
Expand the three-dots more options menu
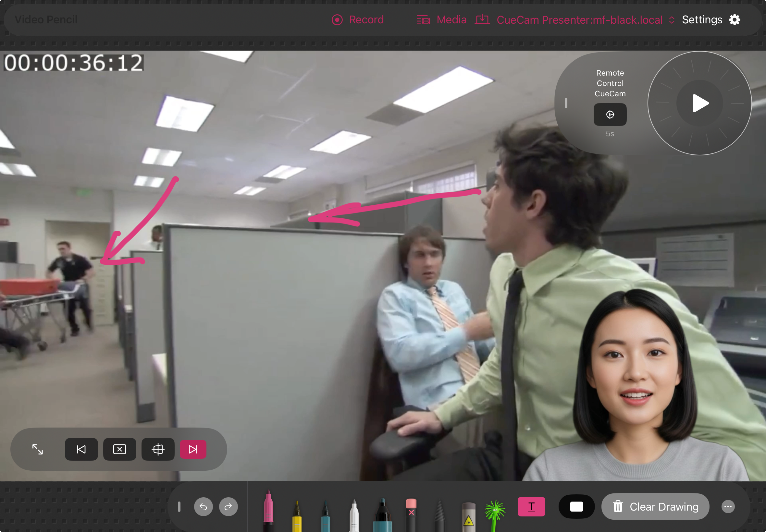(728, 507)
